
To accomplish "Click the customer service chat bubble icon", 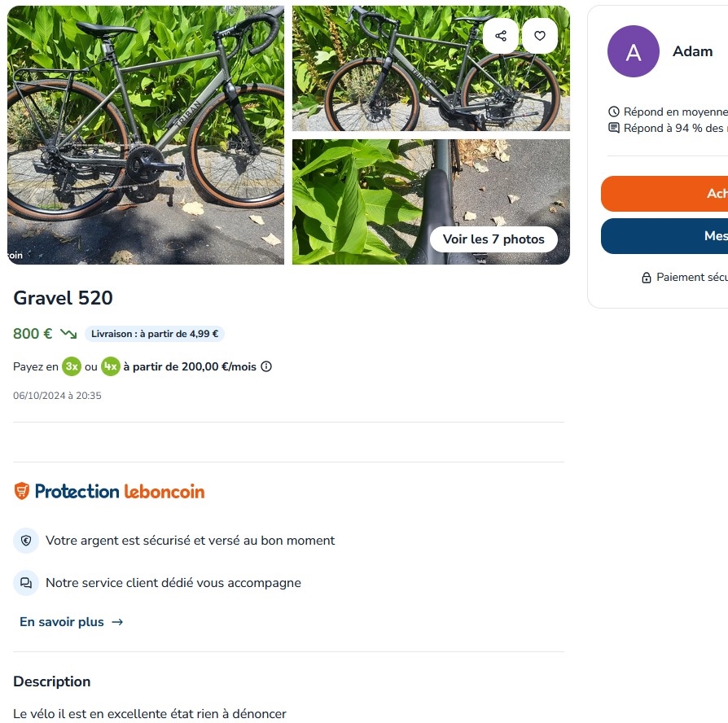I will [26, 582].
